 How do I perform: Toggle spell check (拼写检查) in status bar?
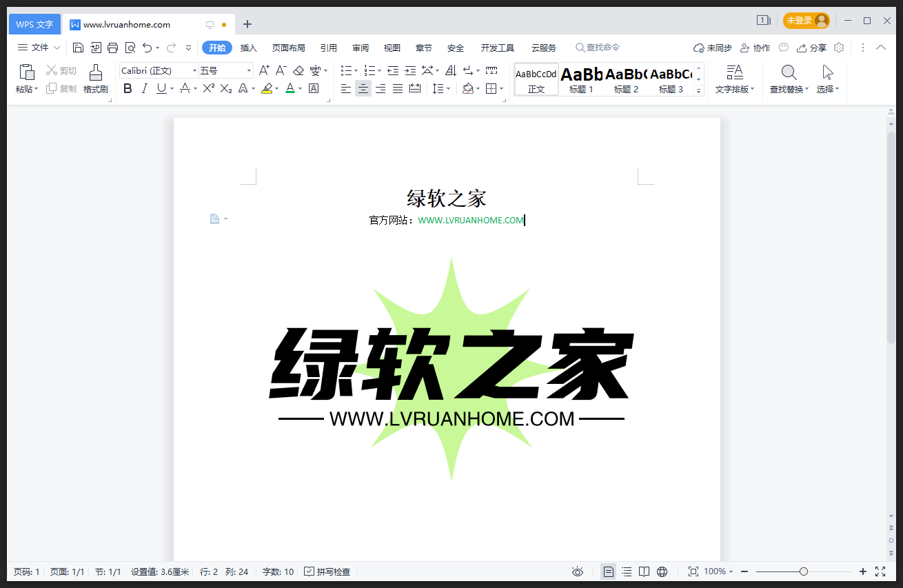click(327, 571)
